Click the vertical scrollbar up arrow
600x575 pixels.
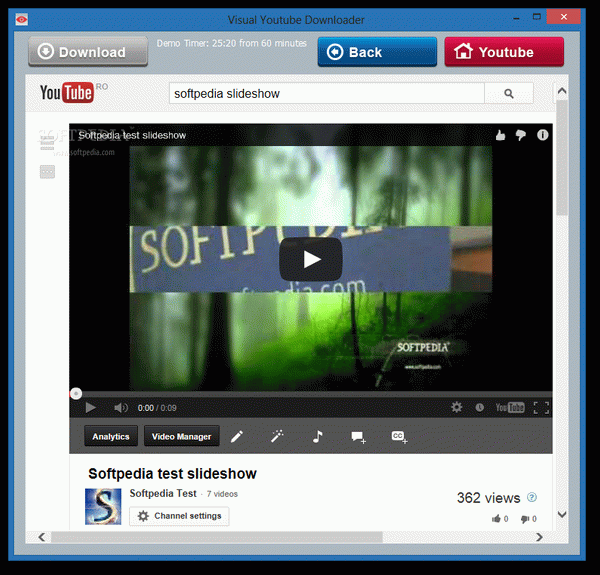[562, 91]
